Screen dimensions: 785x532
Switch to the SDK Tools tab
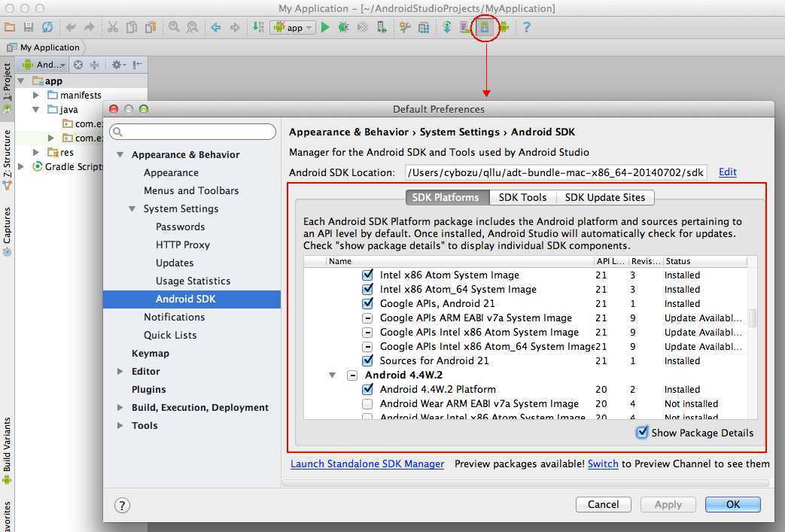522,197
